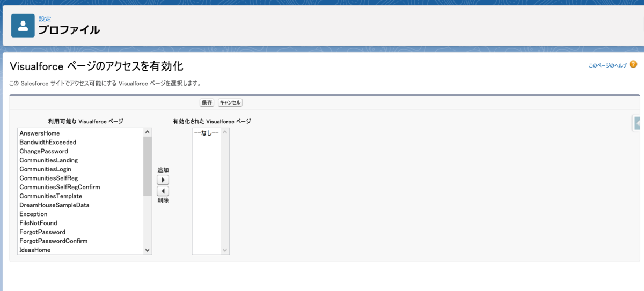Select FileNotFound page entry
This screenshot has height=291, width=644.
pyautogui.click(x=80, y=223)
